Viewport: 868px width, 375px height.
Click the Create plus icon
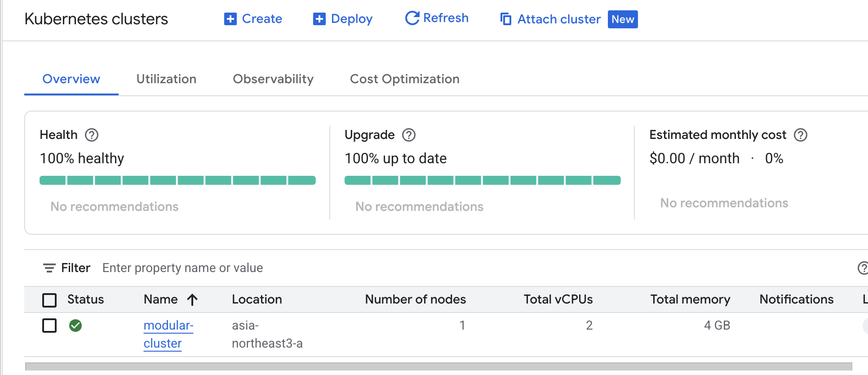pyautogui.click(x=230, y=19)
